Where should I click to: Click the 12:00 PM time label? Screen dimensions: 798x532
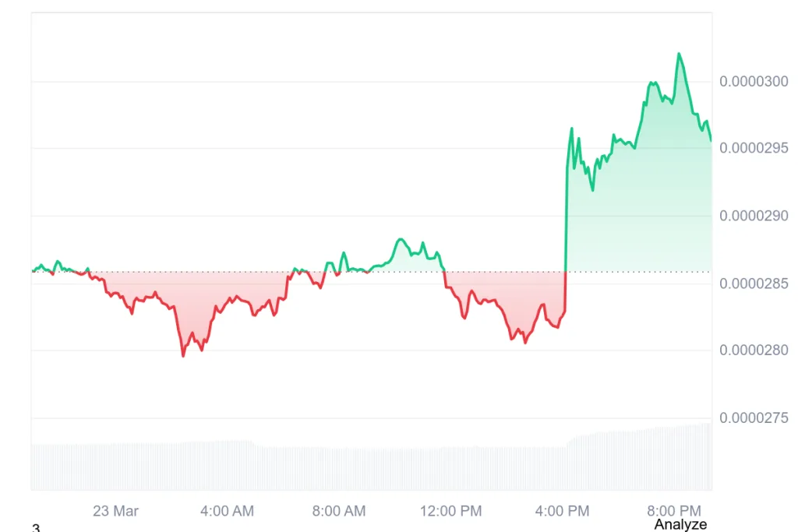coord(451,511)
